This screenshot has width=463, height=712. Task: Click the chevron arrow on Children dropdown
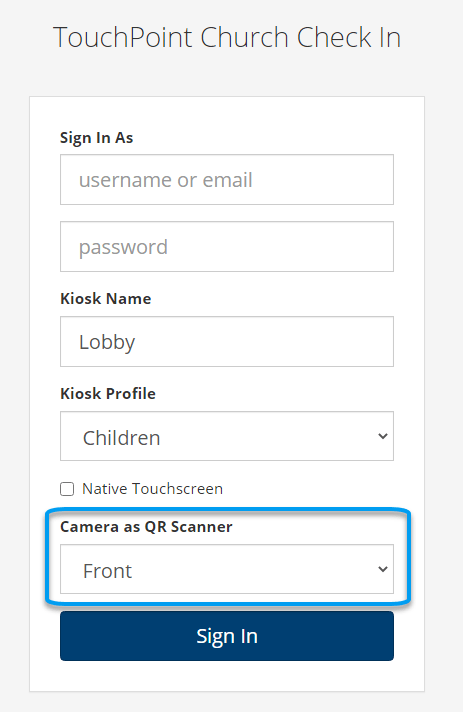(383, 436)
